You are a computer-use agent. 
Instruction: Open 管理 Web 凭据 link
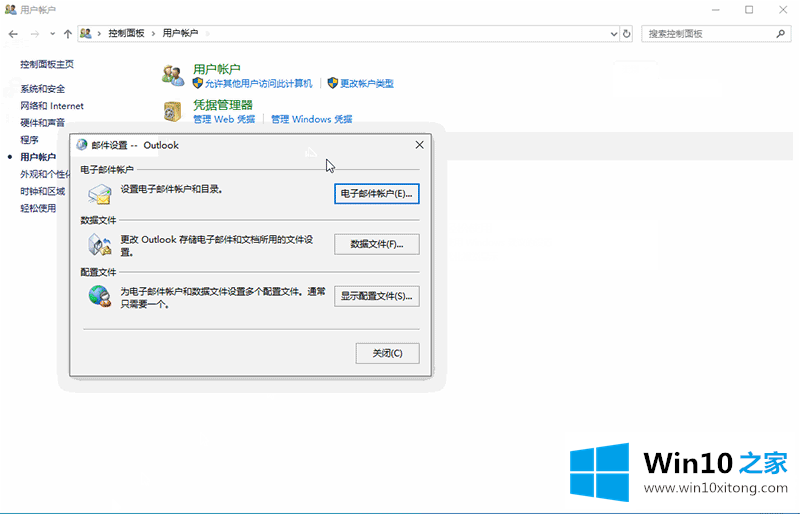(224, 119)
